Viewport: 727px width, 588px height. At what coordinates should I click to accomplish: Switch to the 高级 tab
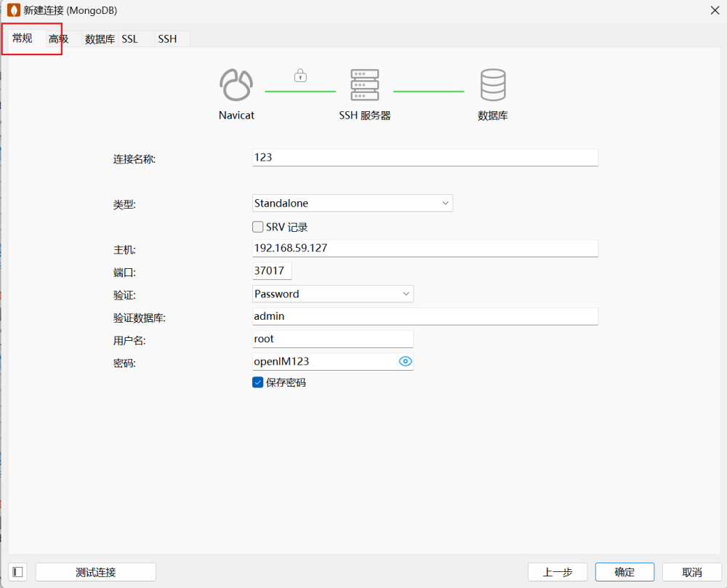point(59,39)
